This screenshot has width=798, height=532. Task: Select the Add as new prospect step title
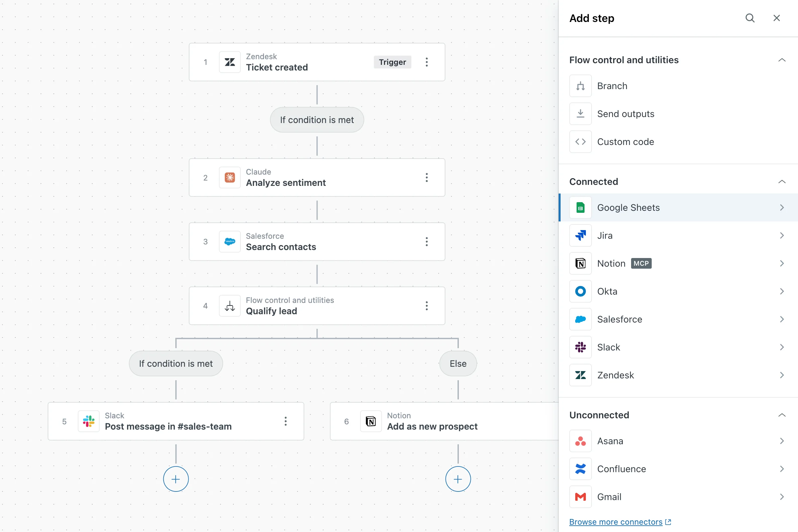click(x=432, y=426)
